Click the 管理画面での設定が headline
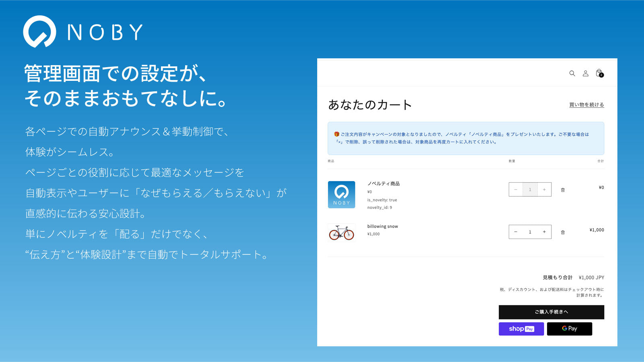This screenshot has width=644, height=362. click(116, 74)
